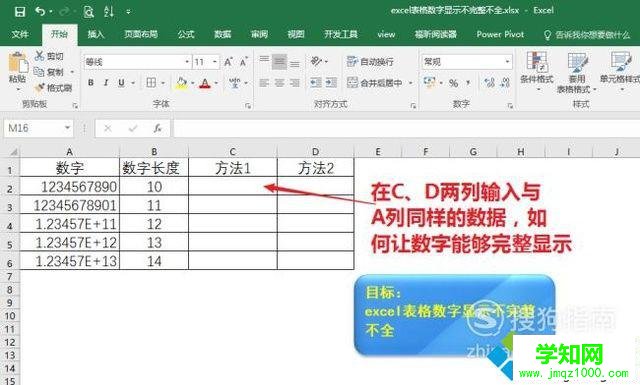Open the 文件 tab
640x385 pixels.
coord(20,34)
